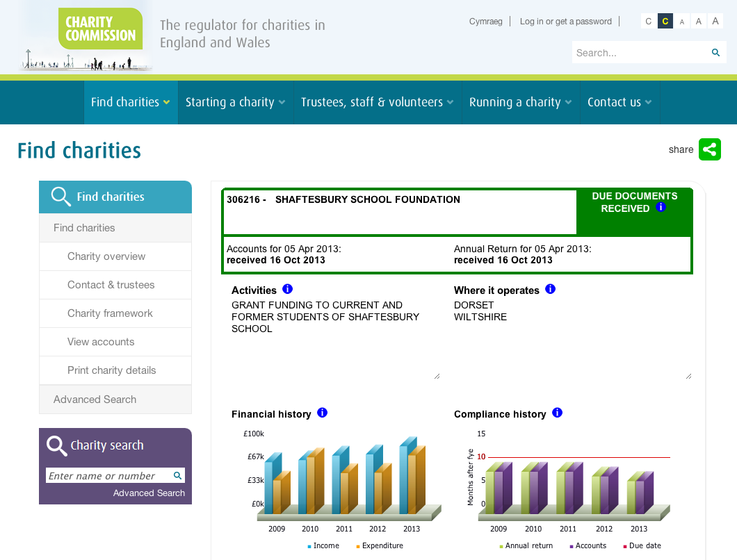Viewport: 737px width, 560px height.
Task: Click the magnifier icon in top search box
Action: 715,53
